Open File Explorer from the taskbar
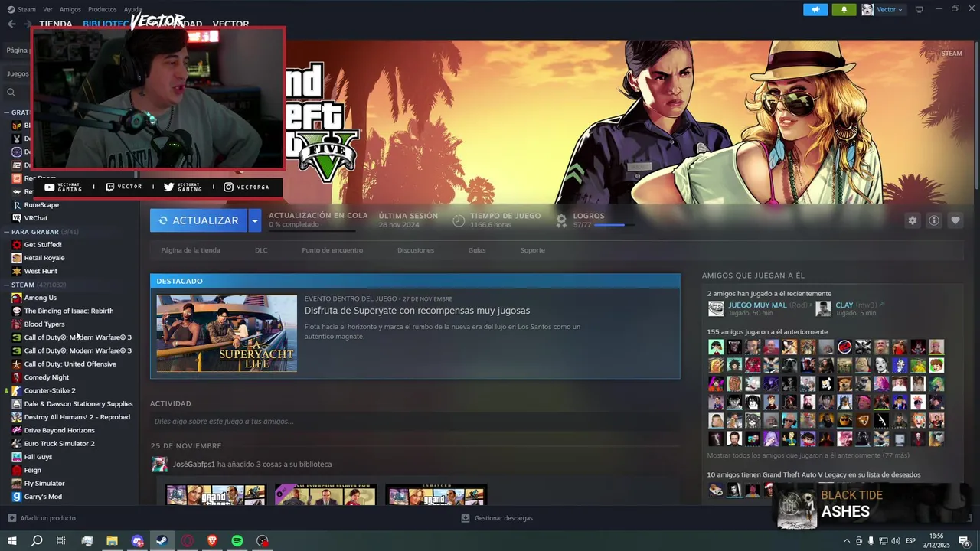 pos(112,541)
